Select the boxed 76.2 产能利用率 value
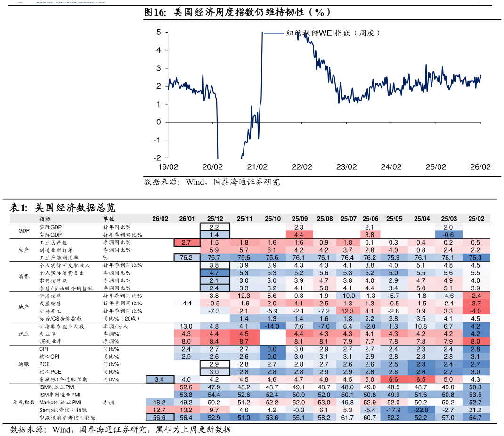Screen dimensions: 504x436 click(186, 258)
